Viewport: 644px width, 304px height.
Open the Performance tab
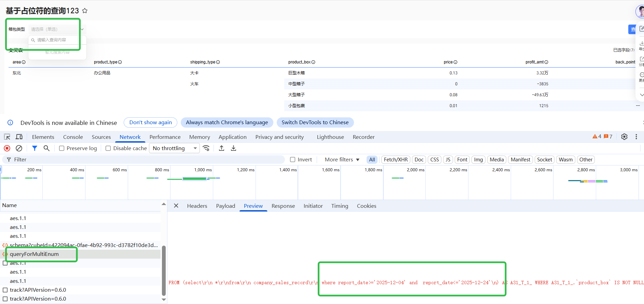tap(165, 137)
